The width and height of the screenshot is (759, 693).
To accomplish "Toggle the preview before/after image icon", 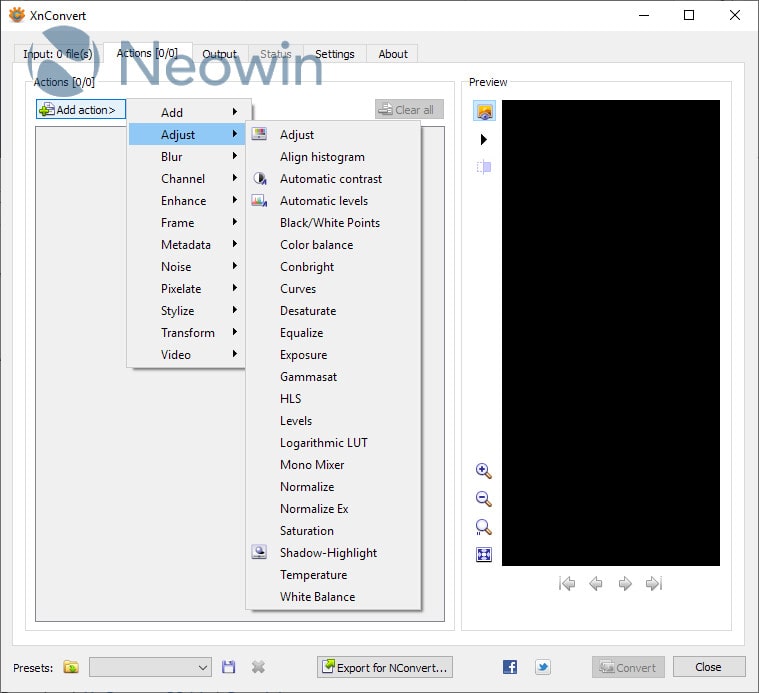I will [485, 111].
